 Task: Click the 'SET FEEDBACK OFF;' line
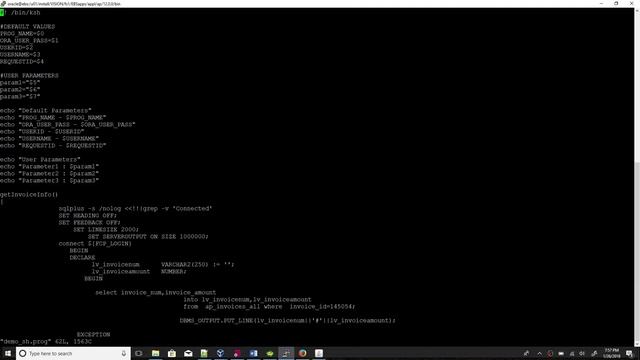[x=89, y=222]
